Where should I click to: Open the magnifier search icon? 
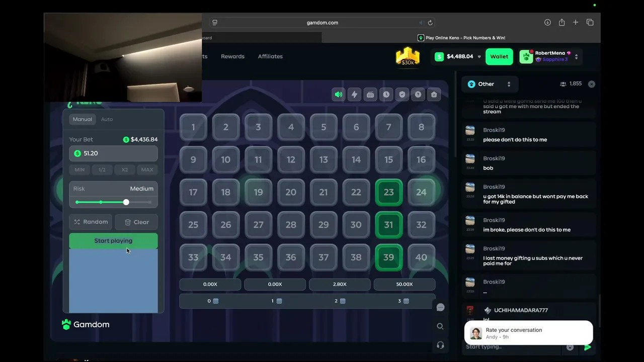[x=440, y=326]
